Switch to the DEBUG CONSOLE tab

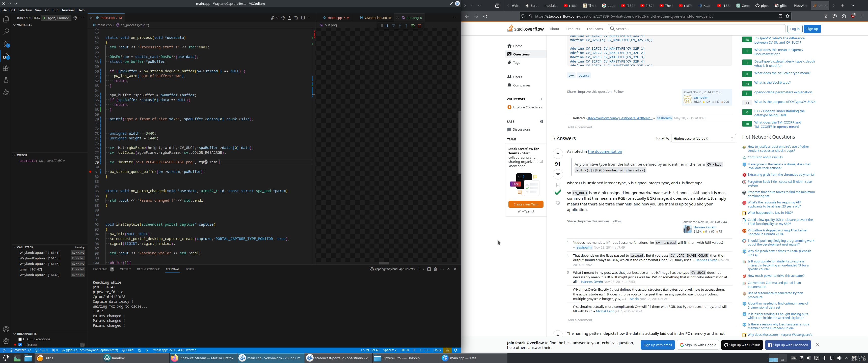(148, 269)
